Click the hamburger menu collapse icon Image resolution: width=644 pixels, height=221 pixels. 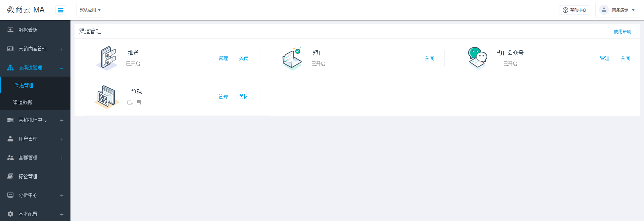tap(61, 10)
